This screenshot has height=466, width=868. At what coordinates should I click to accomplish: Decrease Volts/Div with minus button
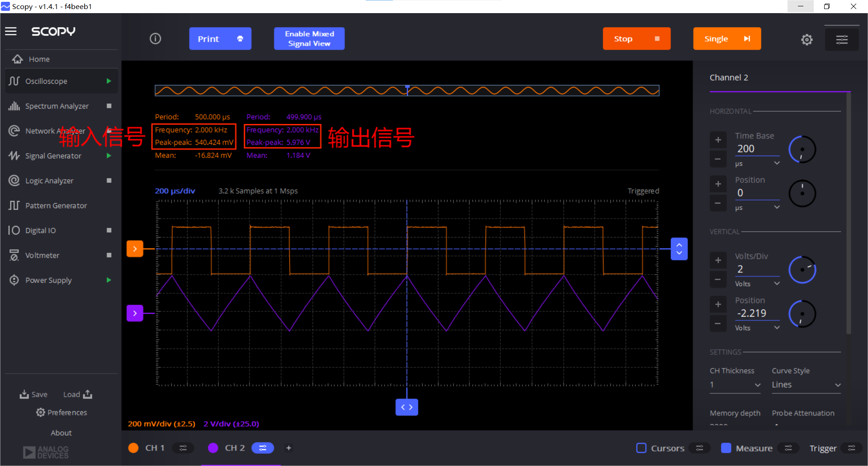pyautogui.click(x=718, y=280)
